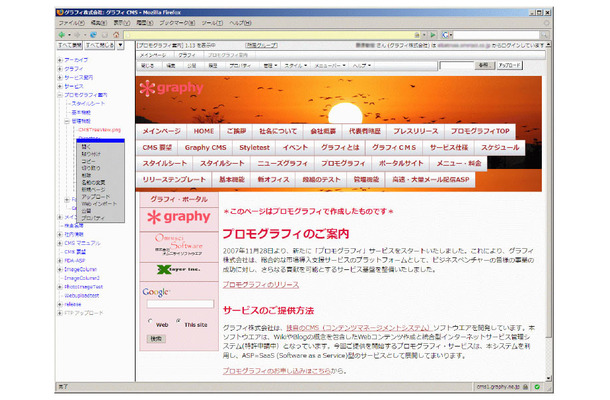Click the リリーステンプレート banner button
The image size is (610, 400).
pyautogui.click(x=174, y=180)
